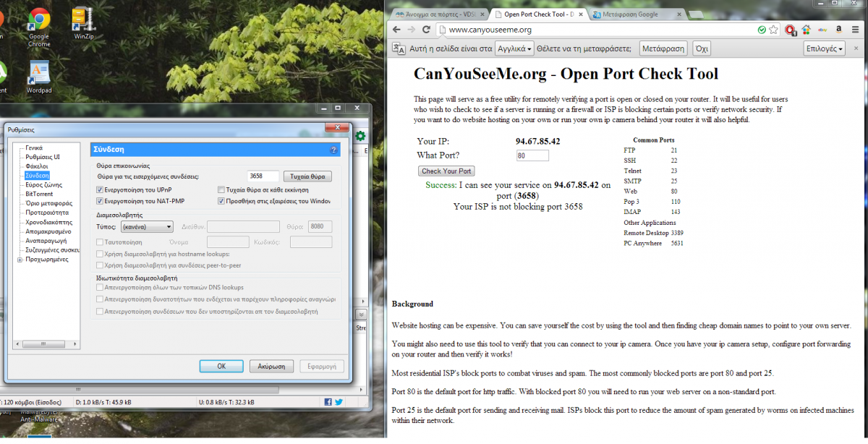Select Αναπαραγωγή in settings tree
Screen dimensions: 868x444
pyautogui.click(x=46, y=240)
